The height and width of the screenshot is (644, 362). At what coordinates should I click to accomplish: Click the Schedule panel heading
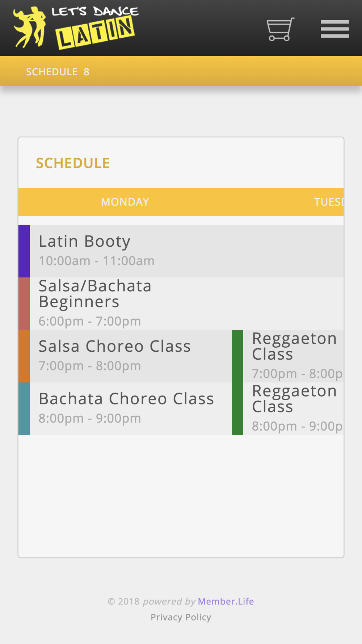click(73, 163)
